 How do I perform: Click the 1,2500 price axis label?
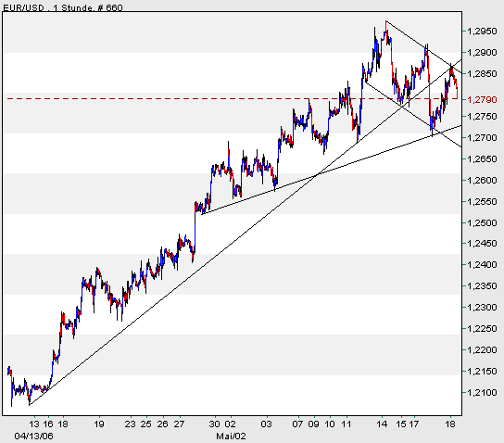pyautogui.click(x=482, y=222)
